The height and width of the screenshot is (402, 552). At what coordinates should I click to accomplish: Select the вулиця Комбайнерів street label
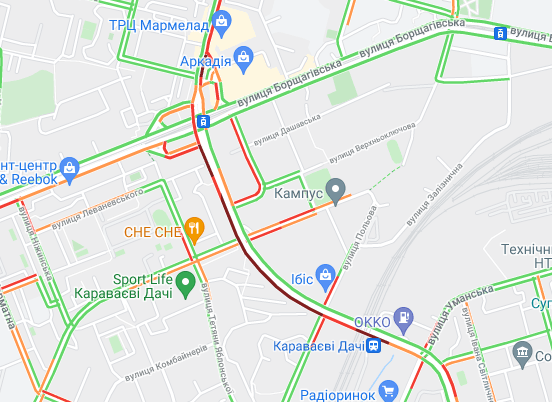[166, 363]
